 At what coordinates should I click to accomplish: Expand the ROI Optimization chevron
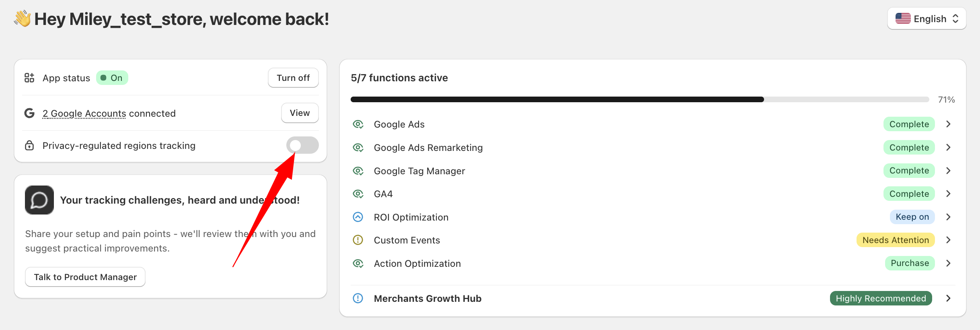949,217
